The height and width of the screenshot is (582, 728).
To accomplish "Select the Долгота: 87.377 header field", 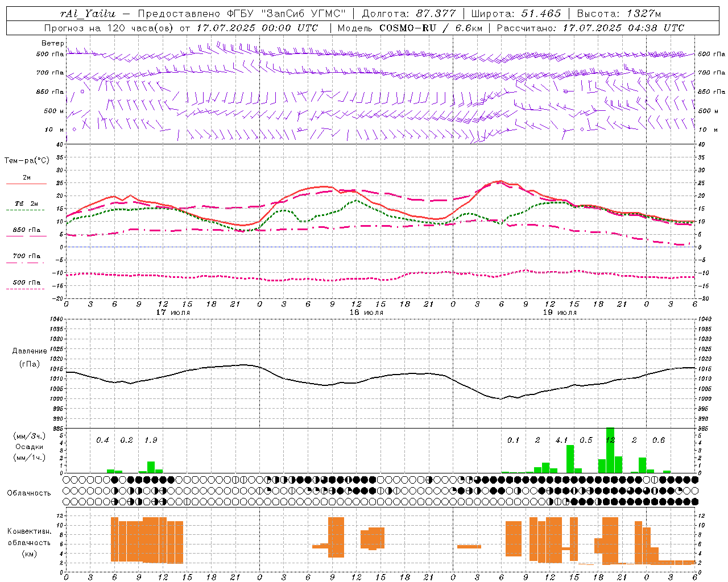I will 408,14.
